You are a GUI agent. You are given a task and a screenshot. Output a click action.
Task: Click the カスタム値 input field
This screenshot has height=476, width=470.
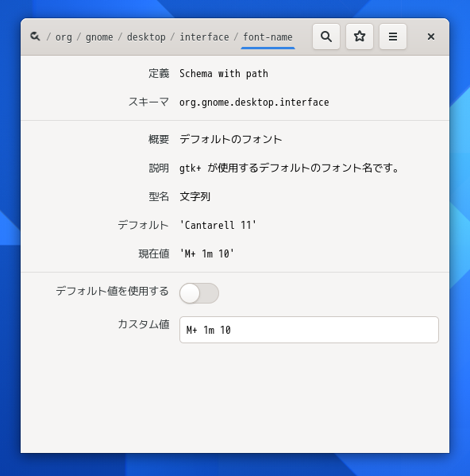point(309,330)
